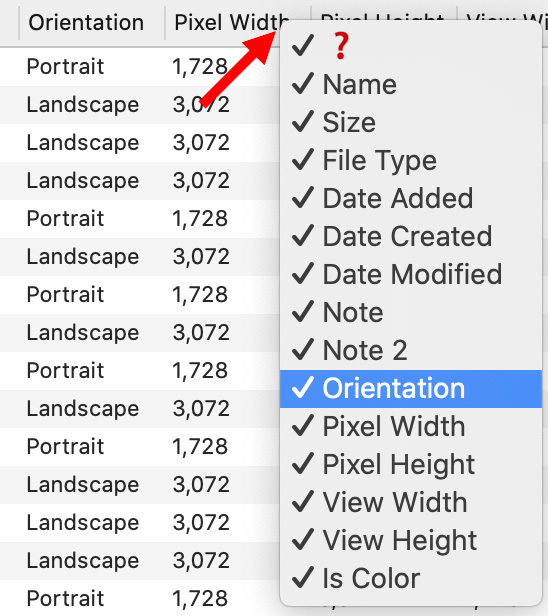Toggle the Is Color column
Screen dimensions: 548x616
click(411, 579)
